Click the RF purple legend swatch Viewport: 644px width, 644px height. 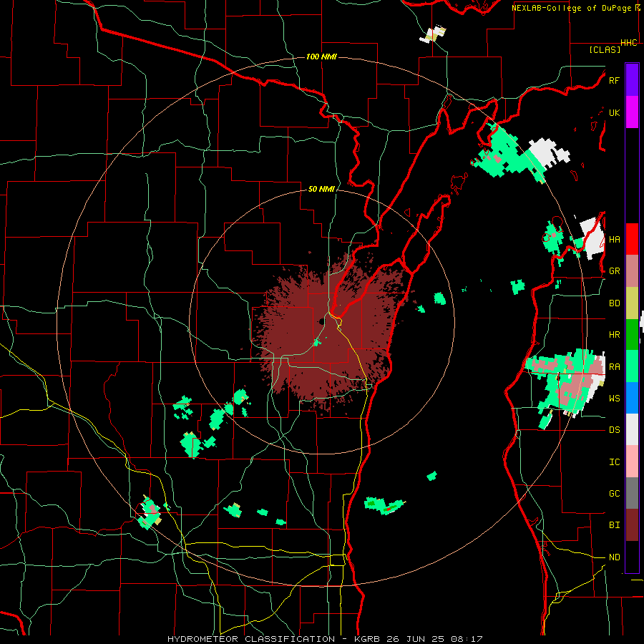click(x=632, y=80)
